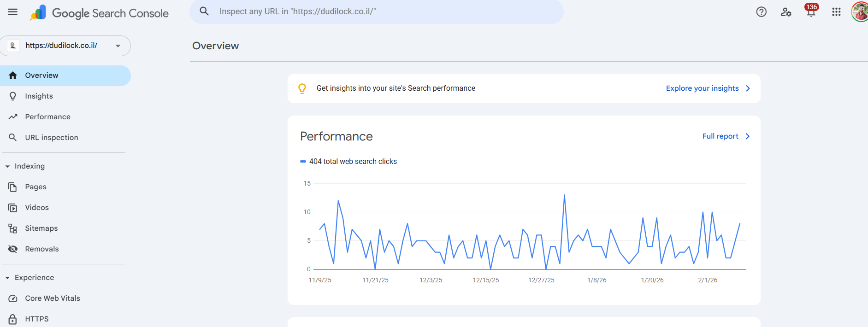Collapse the Indexing section
This screenshot has height=327, width=868.
pyautogui.click(x=7, y=166)
